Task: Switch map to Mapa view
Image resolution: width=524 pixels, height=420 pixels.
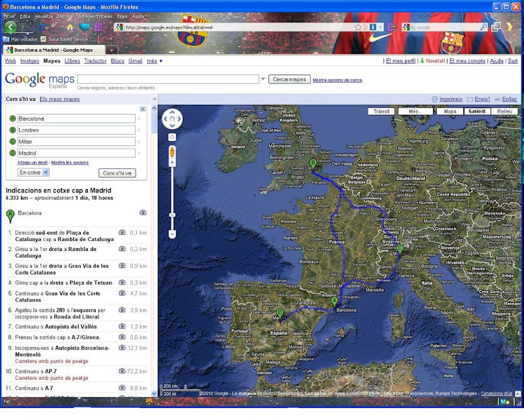Action: [x=450, y=111]
